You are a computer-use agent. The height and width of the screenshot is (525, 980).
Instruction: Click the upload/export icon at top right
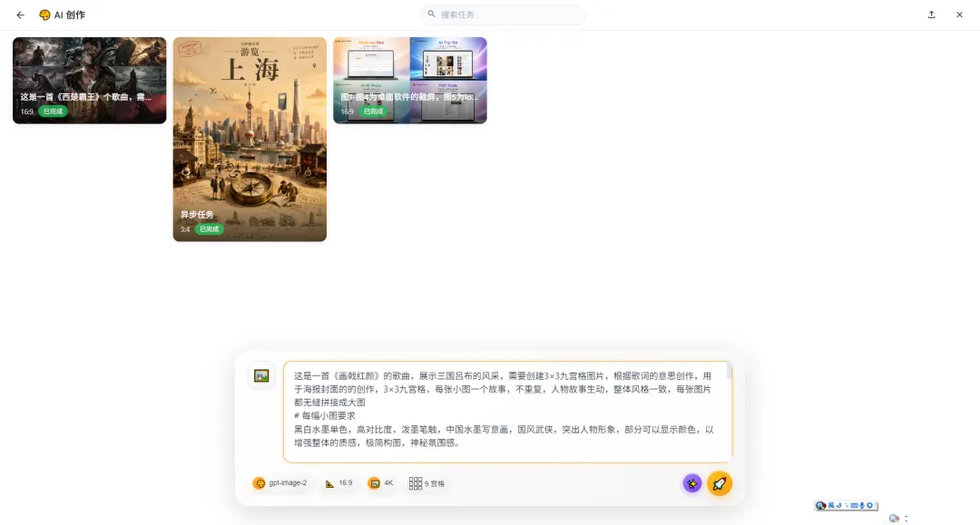tap(931, 15)
